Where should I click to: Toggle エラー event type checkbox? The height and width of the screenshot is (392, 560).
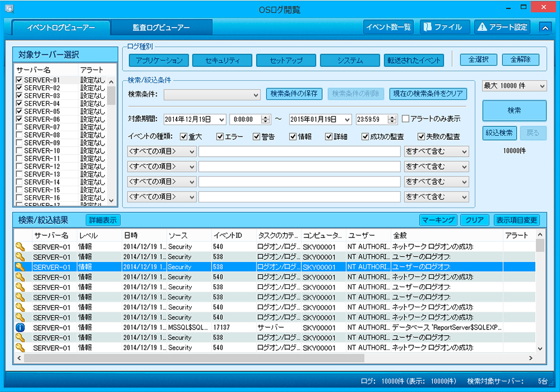click(x=220, y=136)
